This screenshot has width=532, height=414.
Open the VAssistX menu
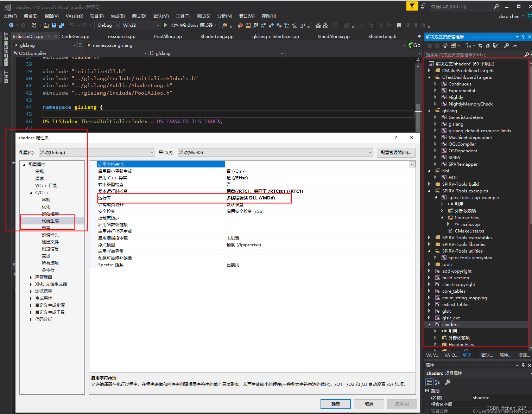(x=74, y=16)
